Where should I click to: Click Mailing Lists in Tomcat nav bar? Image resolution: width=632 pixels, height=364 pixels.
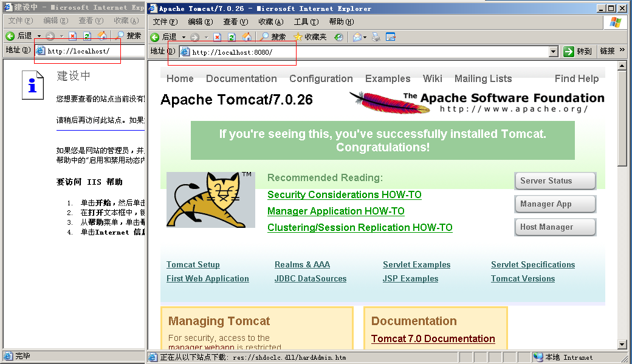pos(483,78)
